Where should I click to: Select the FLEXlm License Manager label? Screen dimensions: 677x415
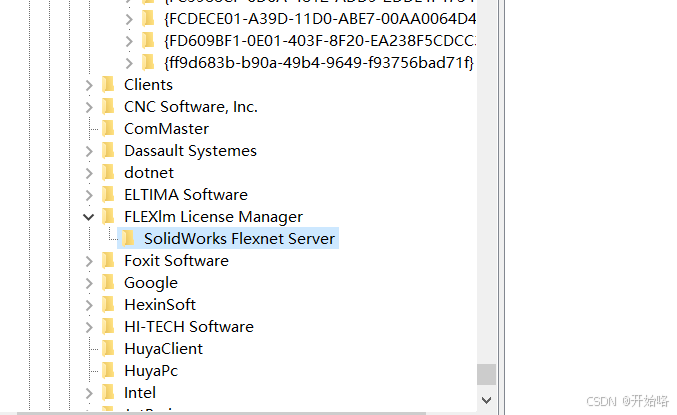tap(213, 217)
